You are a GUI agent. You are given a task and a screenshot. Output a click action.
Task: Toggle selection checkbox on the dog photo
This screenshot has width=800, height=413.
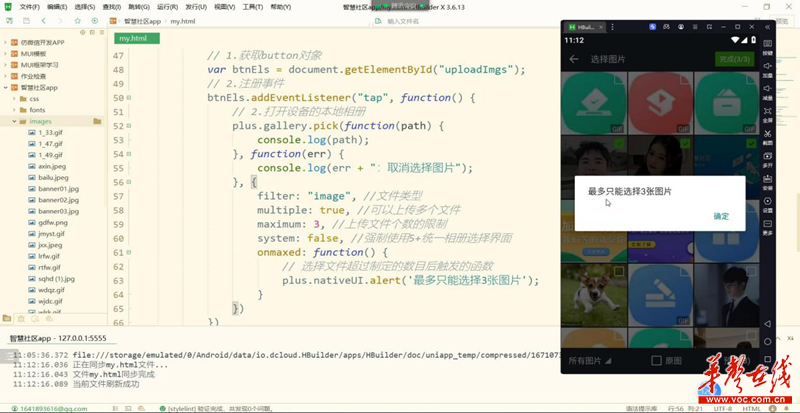tap(620, 271)
